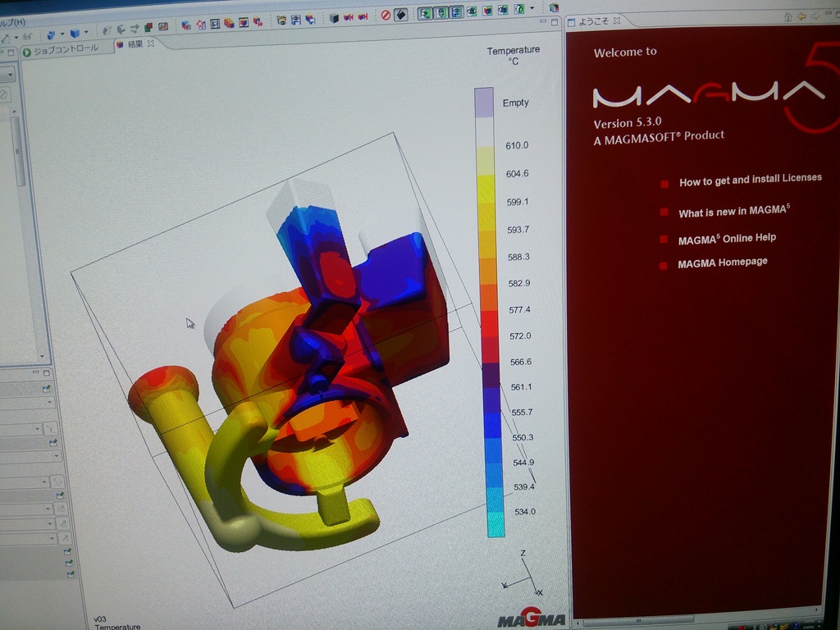The height and width of the screenshot is (630, 840).
Task: Click the dark grey solid cube toolbar icon
Action: coord(334,18)
